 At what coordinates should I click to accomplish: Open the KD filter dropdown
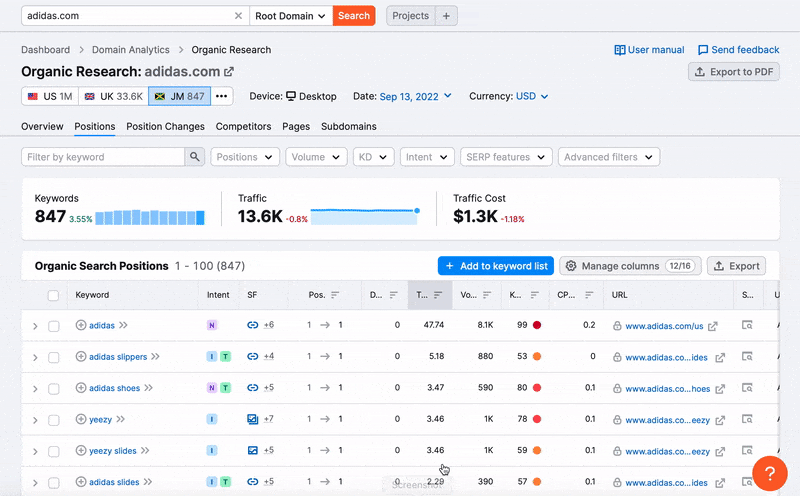tap(373, 157)
